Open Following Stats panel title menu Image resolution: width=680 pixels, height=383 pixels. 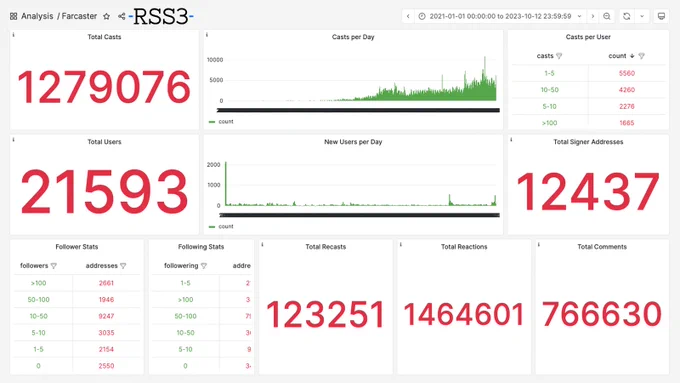[201, 247]
